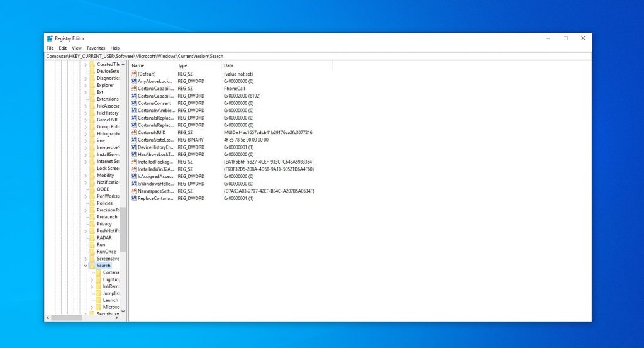Click the Policies key's folder icon
The image size is (644, 348).
(x=92, y=203)
